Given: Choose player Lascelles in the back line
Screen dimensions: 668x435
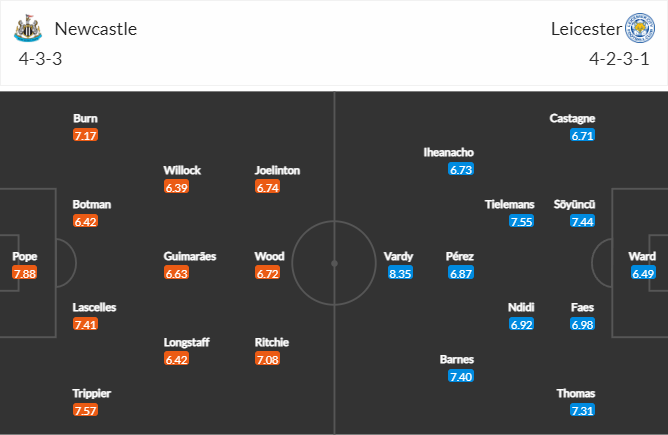Looking at the screenshot, I should [x=94, y=307].
